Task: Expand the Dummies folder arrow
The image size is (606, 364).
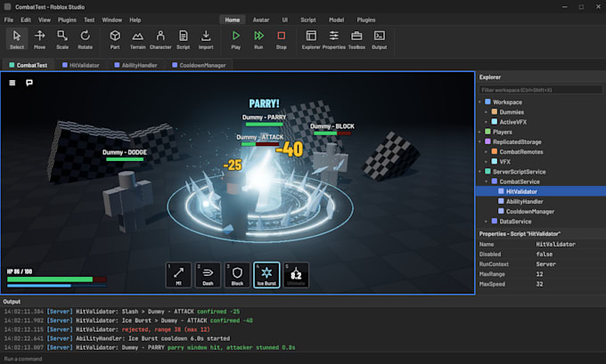Action: pyautogui.click(x=487, y=112)
